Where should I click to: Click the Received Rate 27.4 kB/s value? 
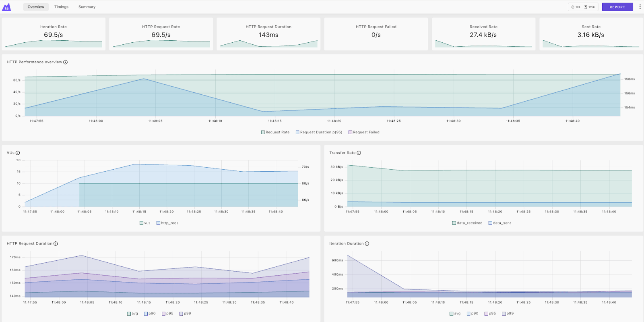(483, 35)
